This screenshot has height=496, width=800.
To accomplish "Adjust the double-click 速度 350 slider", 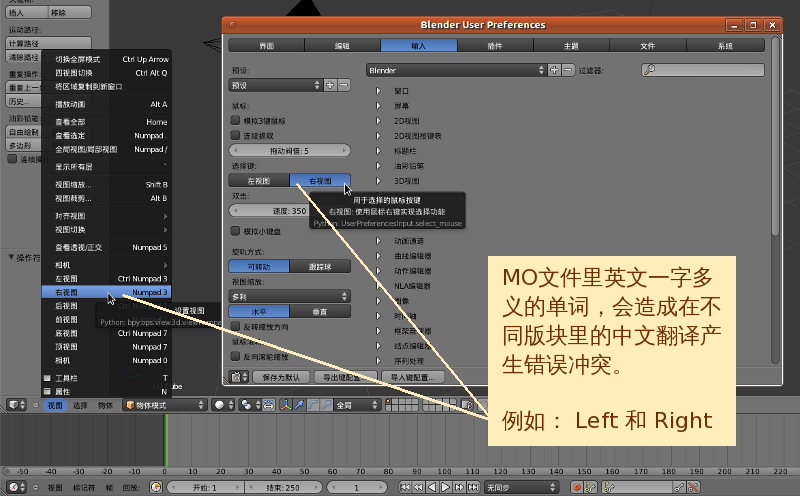I will point(289,211).
